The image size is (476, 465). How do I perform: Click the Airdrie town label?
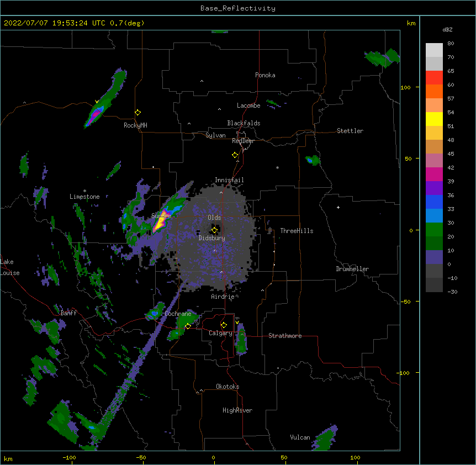point(223,297)
